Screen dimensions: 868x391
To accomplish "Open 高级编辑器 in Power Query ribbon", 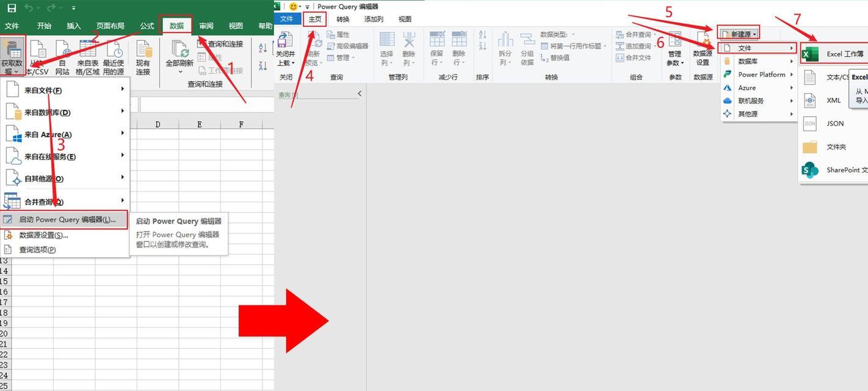I will [348, 46].
